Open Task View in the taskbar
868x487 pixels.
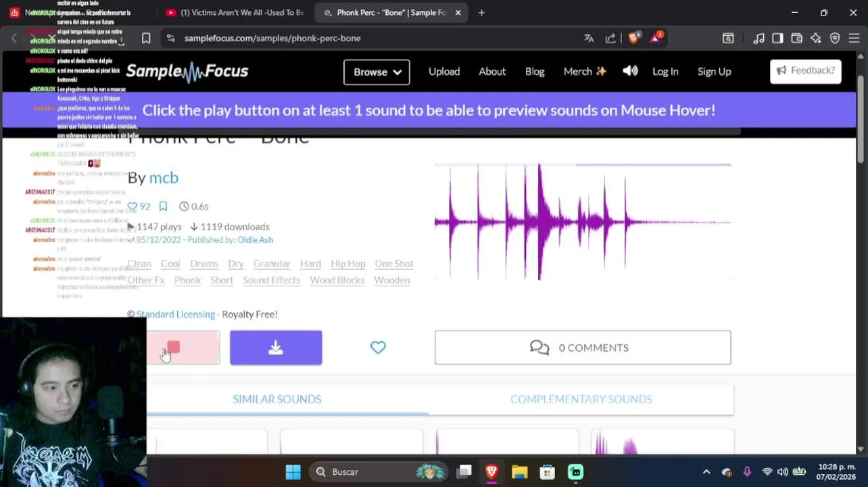point(464,472)
